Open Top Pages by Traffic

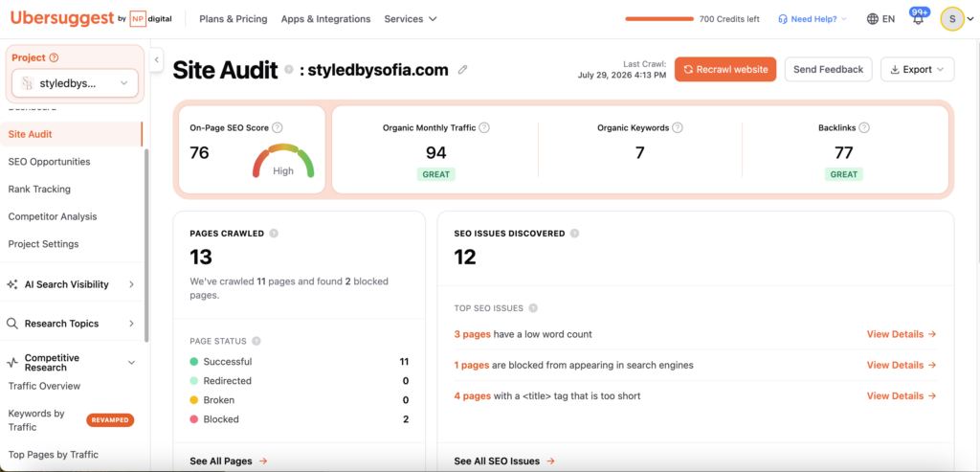coord(54,455)
